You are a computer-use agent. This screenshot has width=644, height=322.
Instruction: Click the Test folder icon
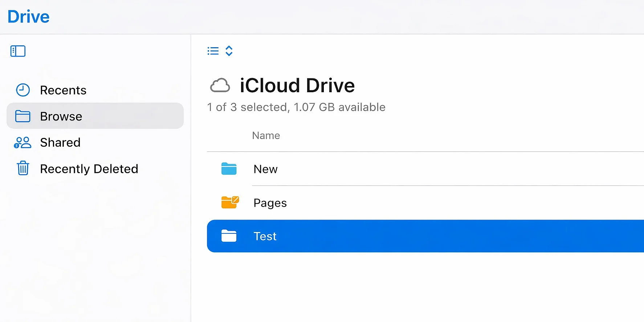[x=229, y=236]
